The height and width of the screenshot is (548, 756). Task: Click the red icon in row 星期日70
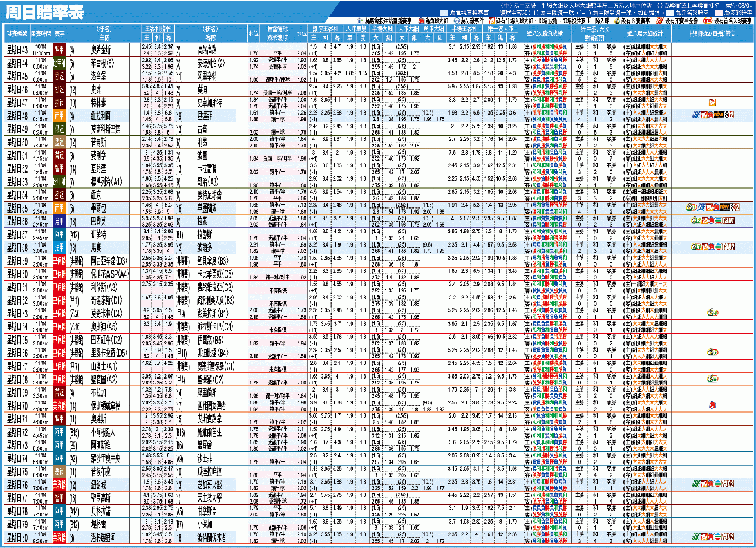(x=712, y=405)
